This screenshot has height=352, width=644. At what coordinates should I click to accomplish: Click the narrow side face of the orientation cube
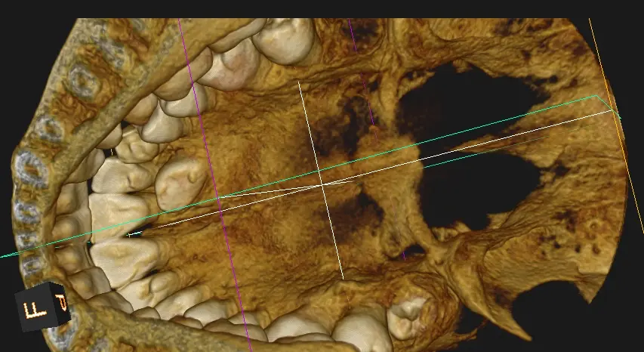pyautogui.click(x=62, y=303)
